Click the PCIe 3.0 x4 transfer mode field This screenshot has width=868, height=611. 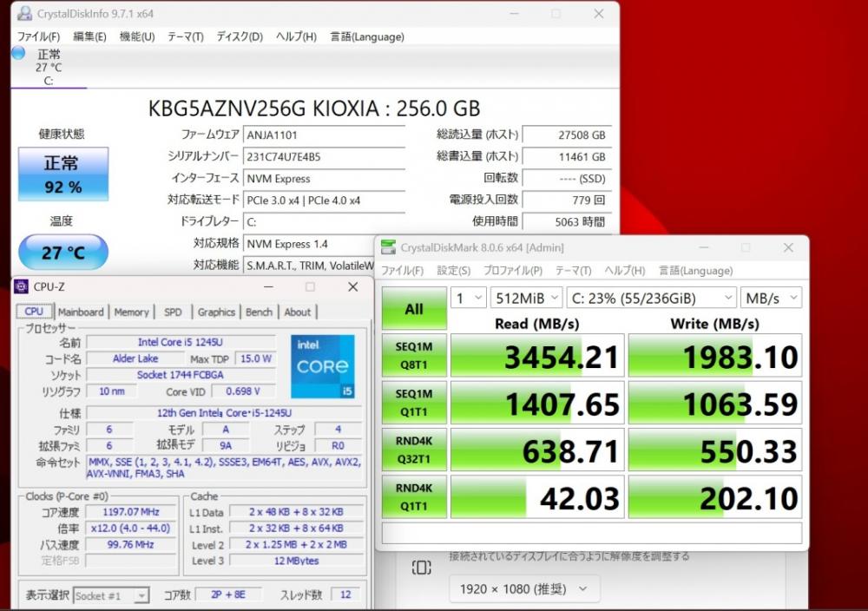(x=325, y=200)
